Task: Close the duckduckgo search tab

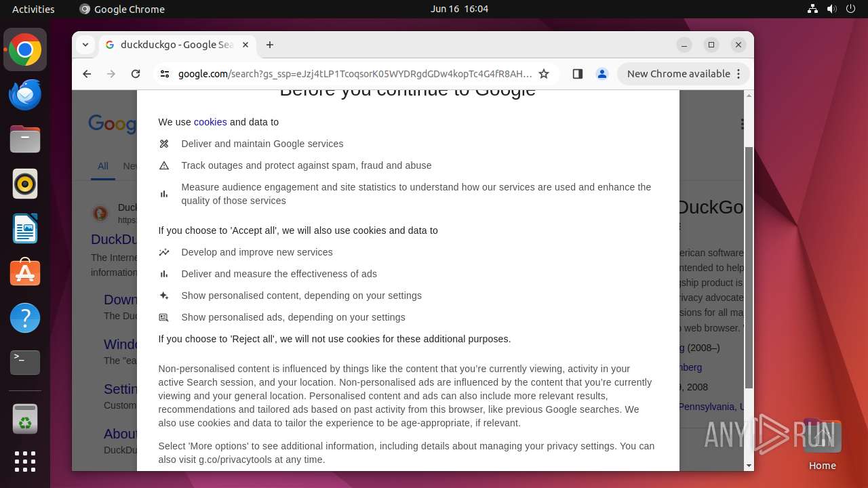Action: point(245,45)
